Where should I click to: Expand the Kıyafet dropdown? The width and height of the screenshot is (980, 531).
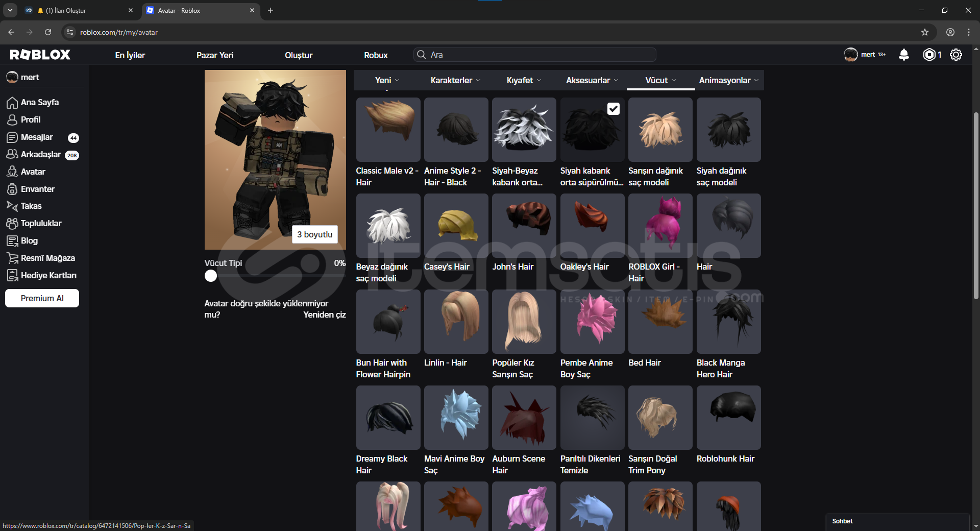pyautogui.click(x=524, y=80)
